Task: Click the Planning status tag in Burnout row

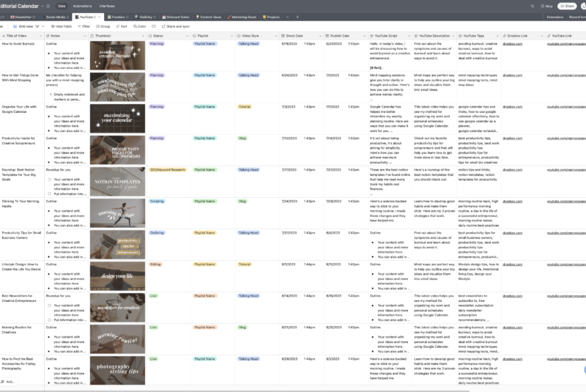Action: (157, 44)
